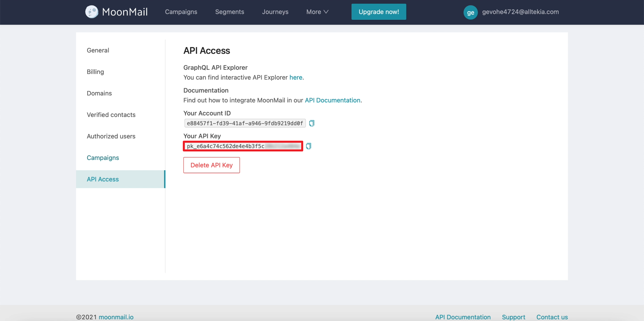Open the moonmail.io footer link
Screen dimensions: 644x321
click(x=116, y=317)
